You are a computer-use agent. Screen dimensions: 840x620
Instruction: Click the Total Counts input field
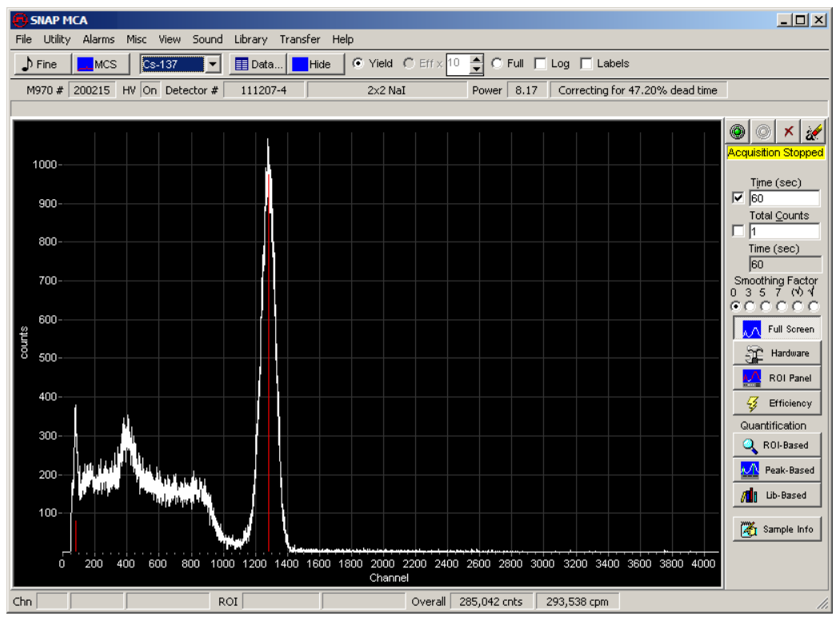point(784,231)
